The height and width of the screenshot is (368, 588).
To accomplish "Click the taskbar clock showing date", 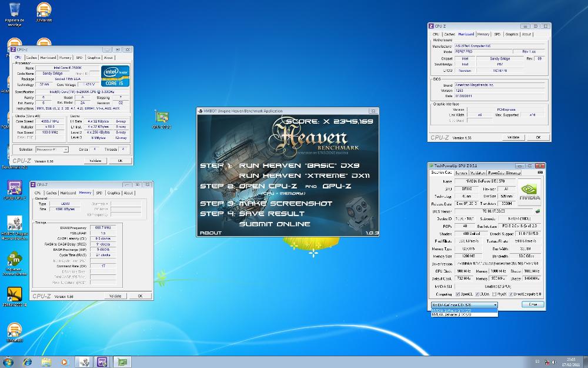I will point(571,362).
